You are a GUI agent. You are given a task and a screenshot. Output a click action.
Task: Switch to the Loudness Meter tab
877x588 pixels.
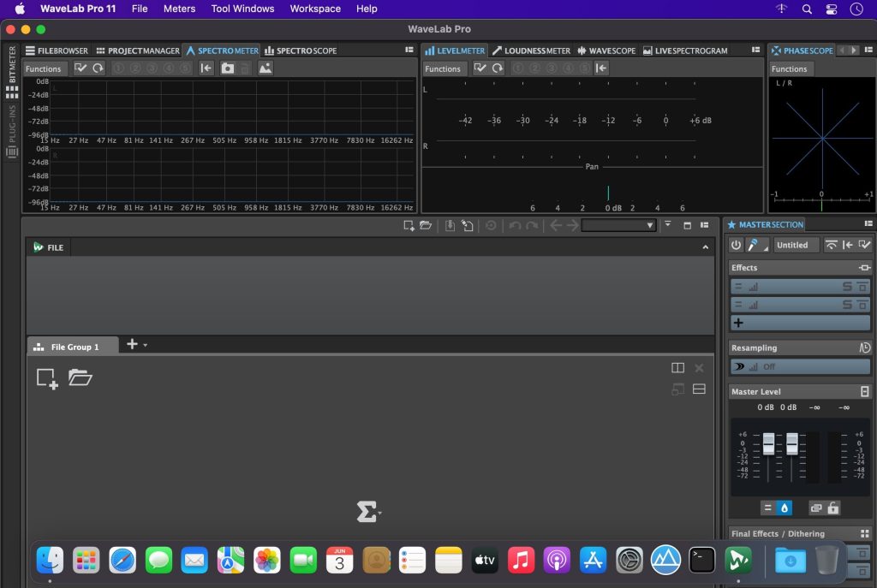click(x=531, y=50)
